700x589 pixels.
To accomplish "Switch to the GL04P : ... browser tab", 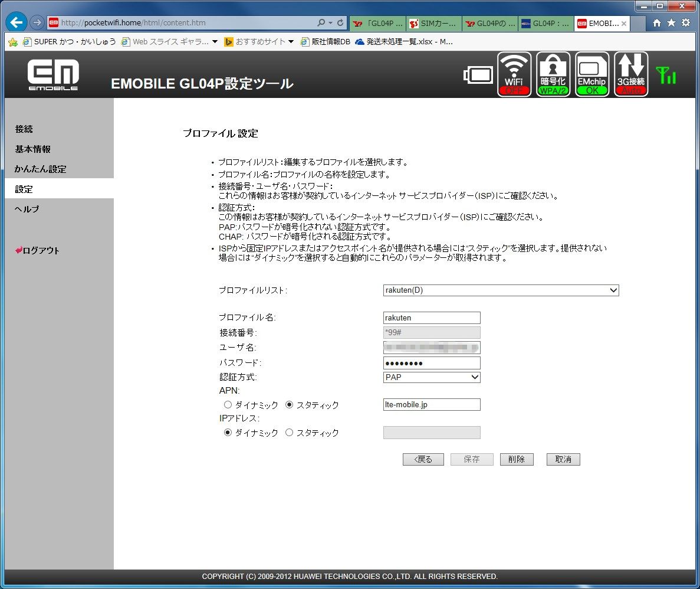I will coord(545,24).
